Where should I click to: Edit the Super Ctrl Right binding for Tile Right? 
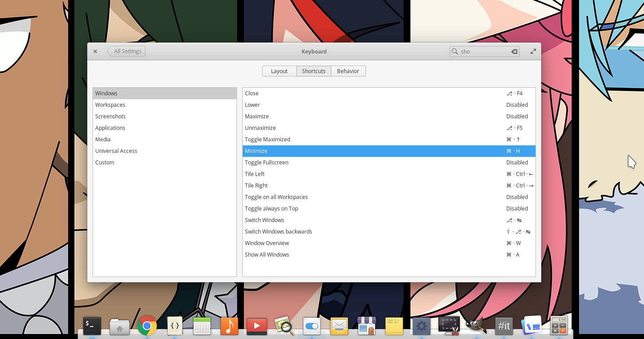[520, 185]
